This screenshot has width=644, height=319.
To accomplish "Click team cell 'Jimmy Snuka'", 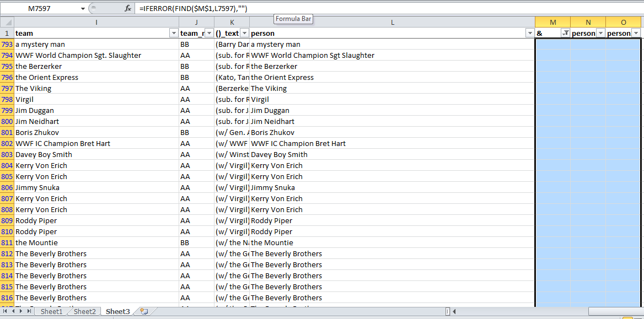I will (96, 188).
